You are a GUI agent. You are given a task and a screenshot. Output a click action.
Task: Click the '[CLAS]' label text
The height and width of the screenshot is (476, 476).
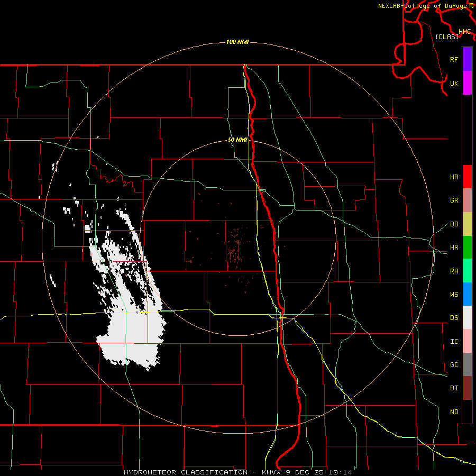pyautogui.click(x=447, y=36)
